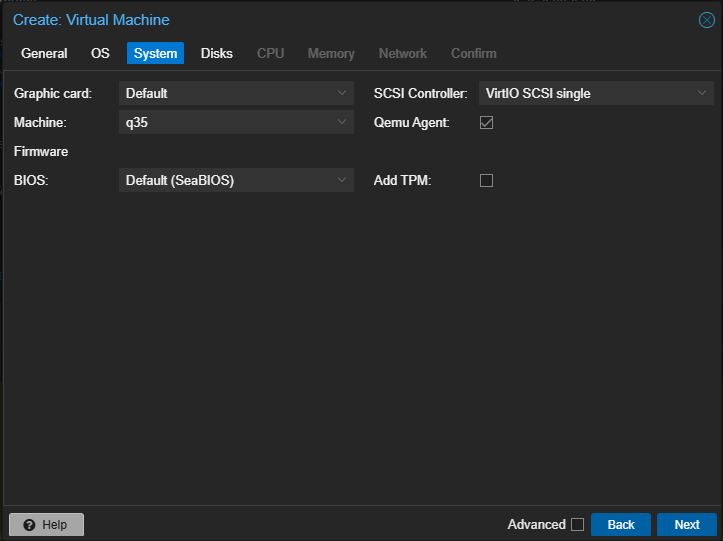
Task: Click the Next button
Action: 686,525
